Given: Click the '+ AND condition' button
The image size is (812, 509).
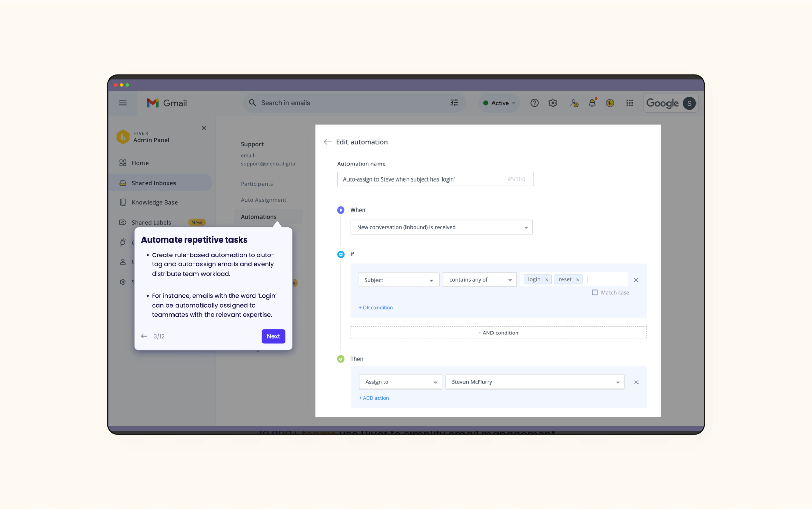Looking at the screenshot, I should (x=498, y=333).
